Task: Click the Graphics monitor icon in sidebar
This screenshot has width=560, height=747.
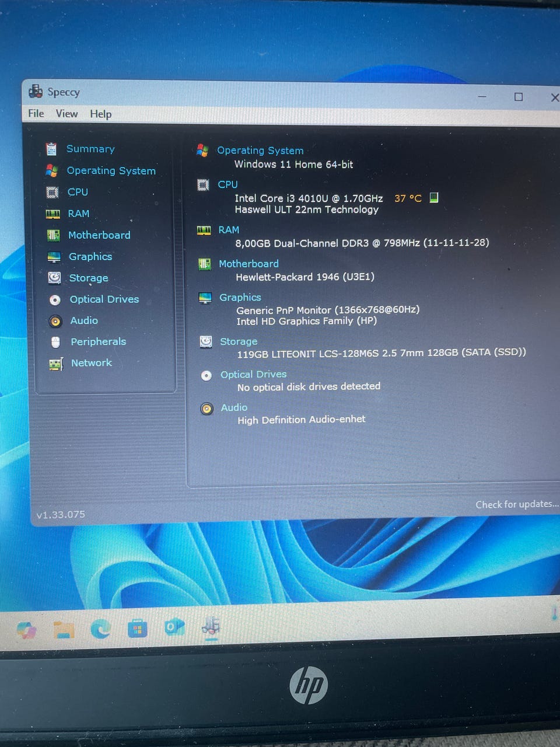Action: click(x=54, y=257)
